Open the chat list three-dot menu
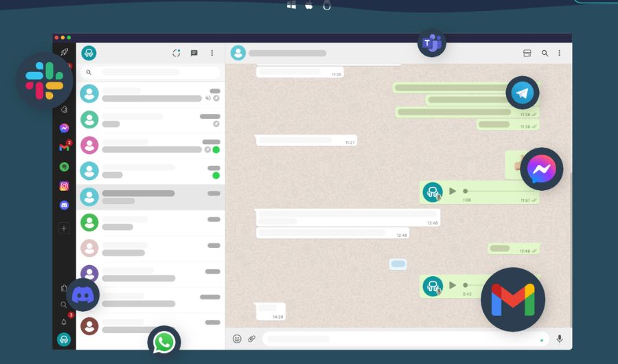 click(x=212, y=53)
